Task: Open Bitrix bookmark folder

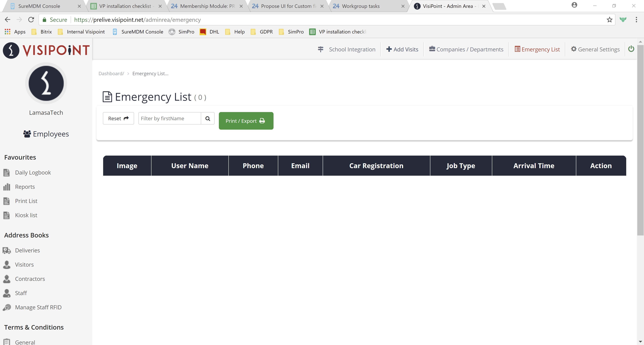Action: pyautogui.click(x=42, y=32)
